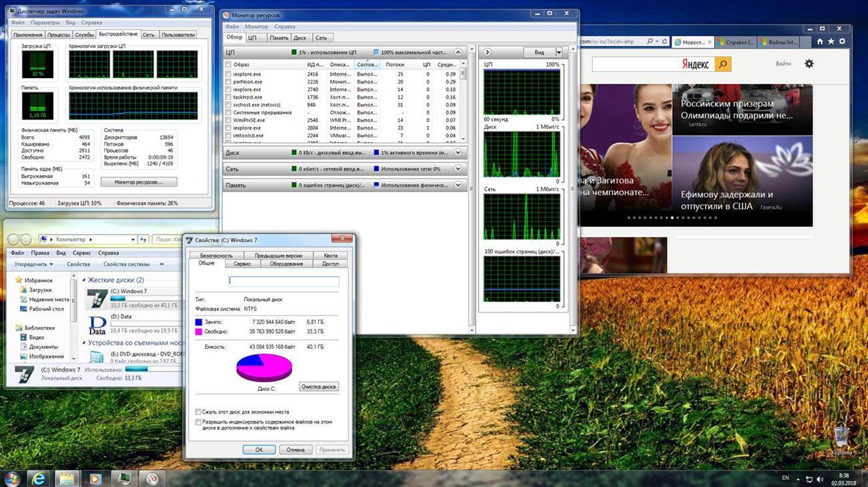Viewport: 868px width, 487px height.
Task: Click the browser Home icon
Action: tap(820, 41)
